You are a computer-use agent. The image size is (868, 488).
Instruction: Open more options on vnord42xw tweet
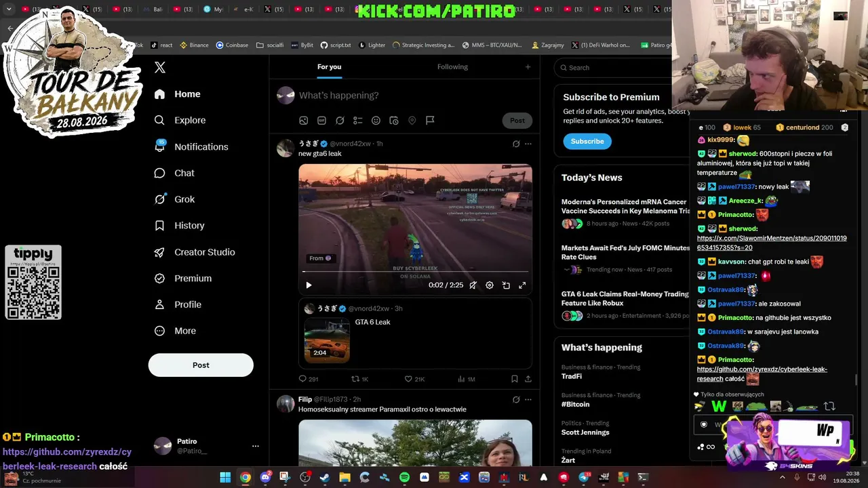click(528, 144)
